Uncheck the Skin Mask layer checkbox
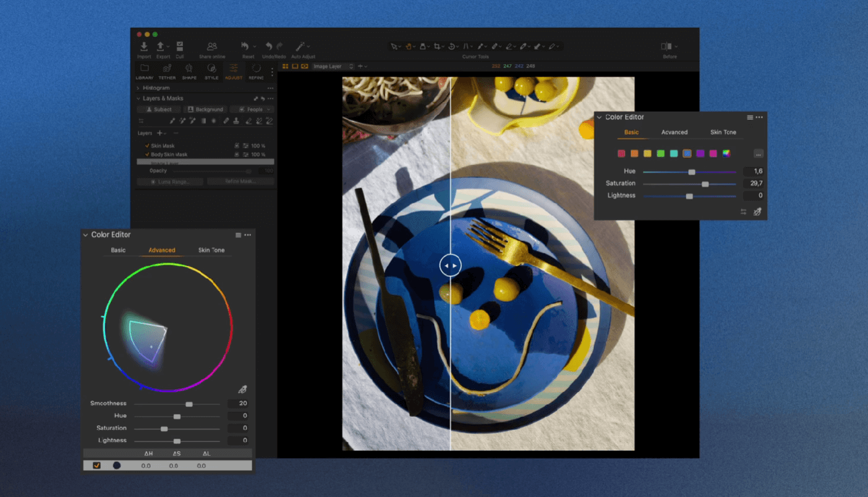 click(147, 146)
